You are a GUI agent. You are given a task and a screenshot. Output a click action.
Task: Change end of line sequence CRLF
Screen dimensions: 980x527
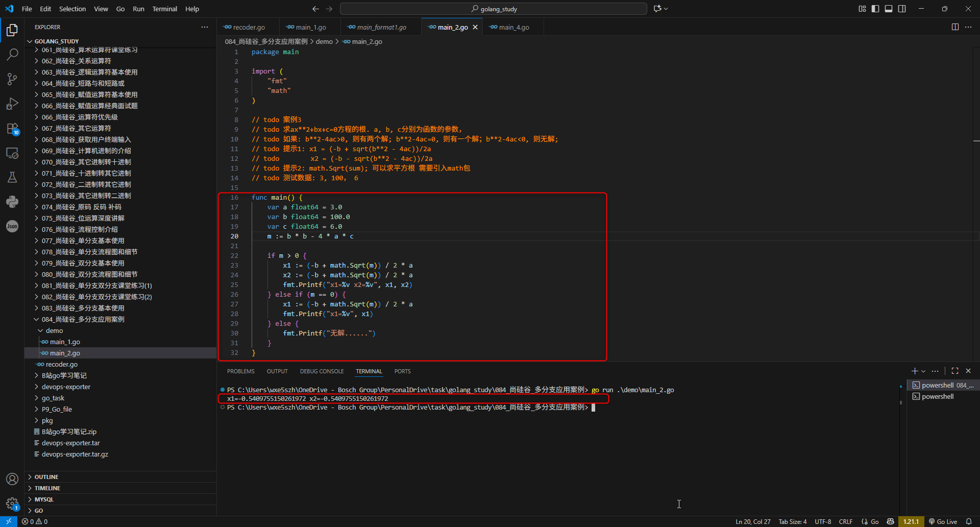846,521
